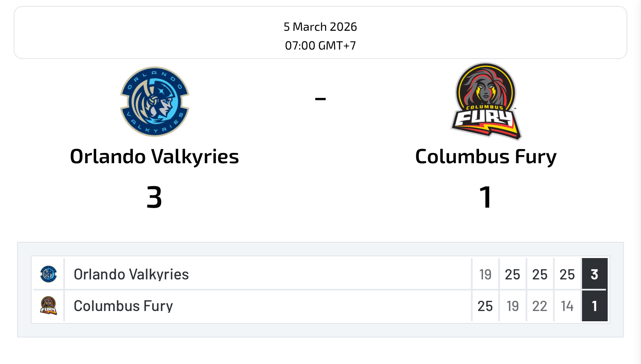Viewport: 641px width, 364px height.
Task: Click Orlando's fourth set score of 25
Action: [567, 274]
